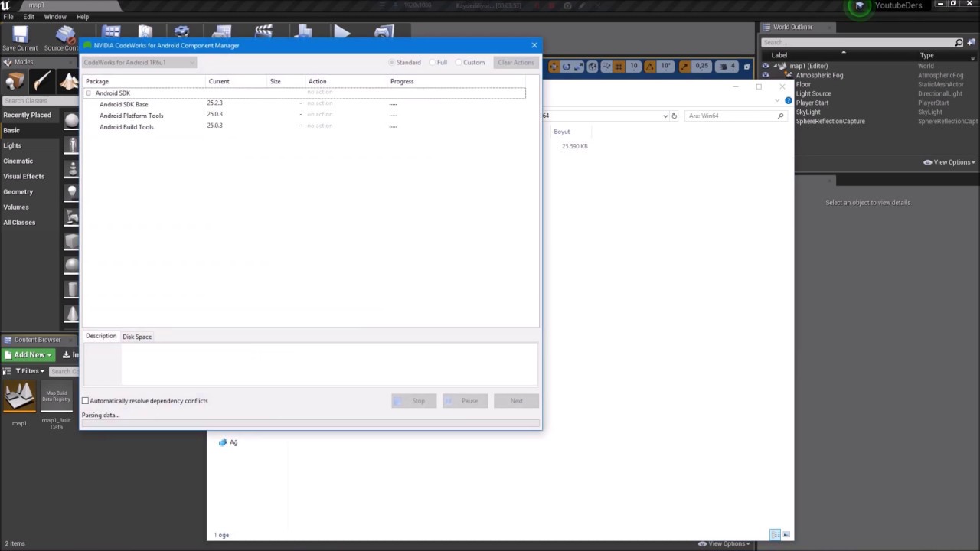Open the Window menu
Viewport: 980px width, 551px height.
(x=55, y=16)
